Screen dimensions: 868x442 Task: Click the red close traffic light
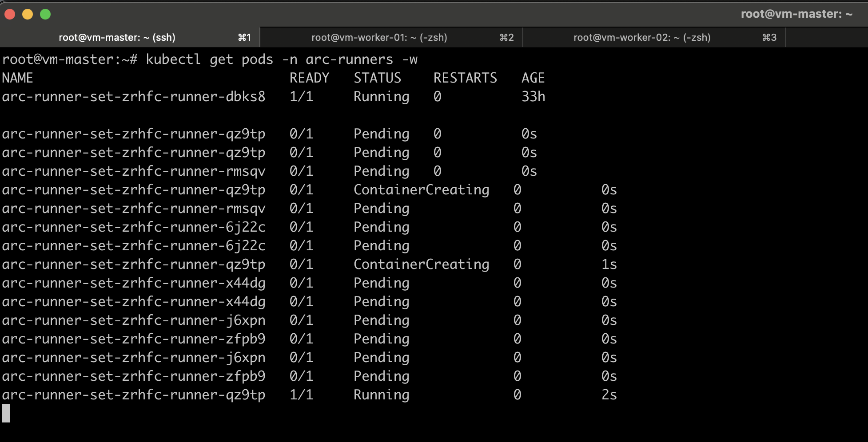(9, 14)
